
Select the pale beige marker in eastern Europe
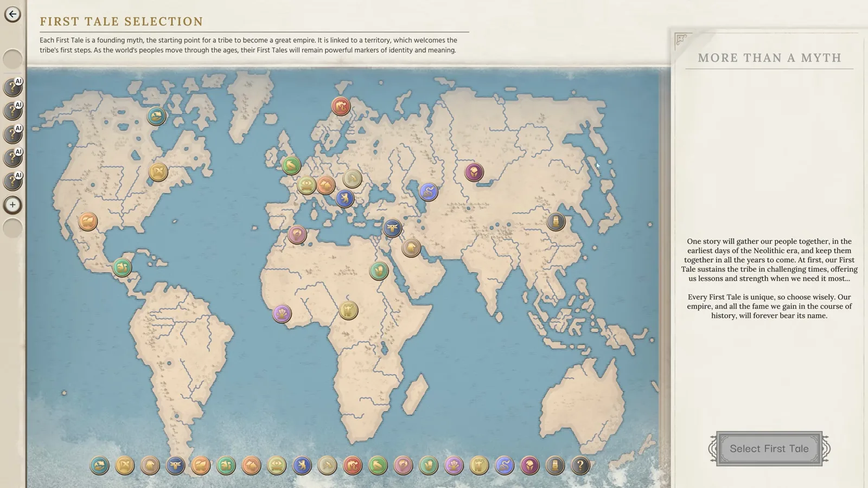352,178
